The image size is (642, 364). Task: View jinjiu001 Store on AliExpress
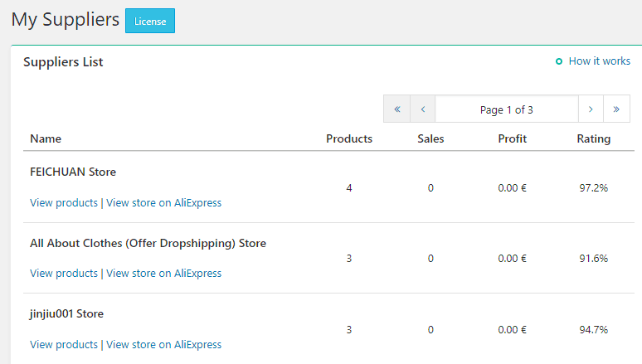[163, 344]
